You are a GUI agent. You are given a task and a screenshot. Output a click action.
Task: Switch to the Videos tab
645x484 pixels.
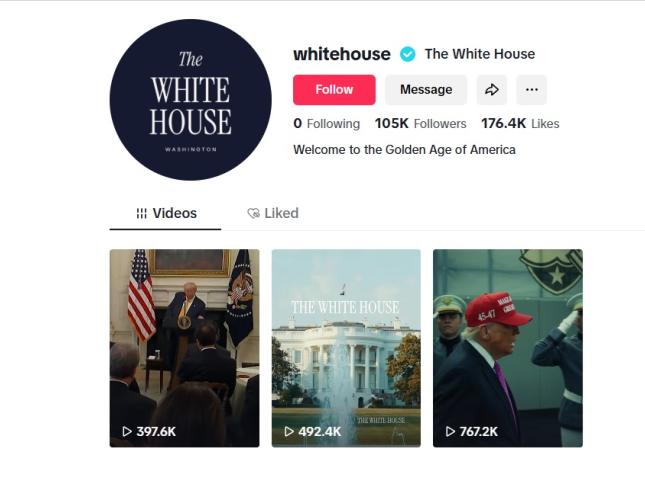coord(165,213)
